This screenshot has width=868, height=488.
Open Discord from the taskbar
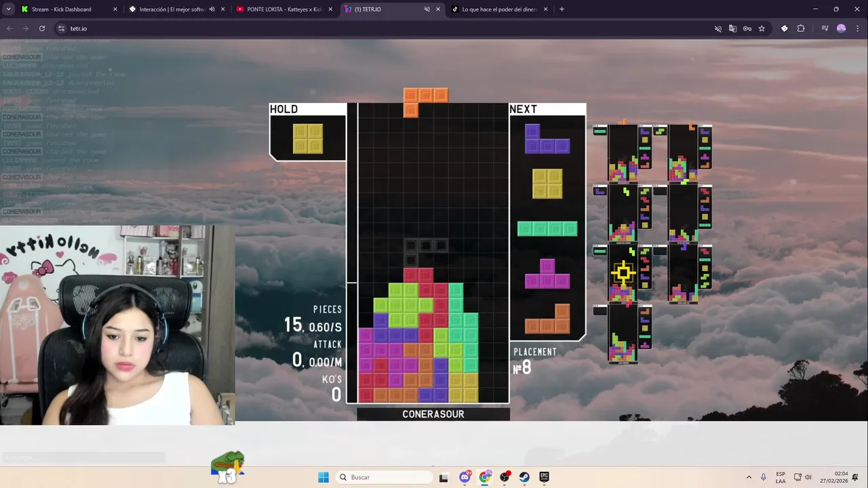(465, 477)
